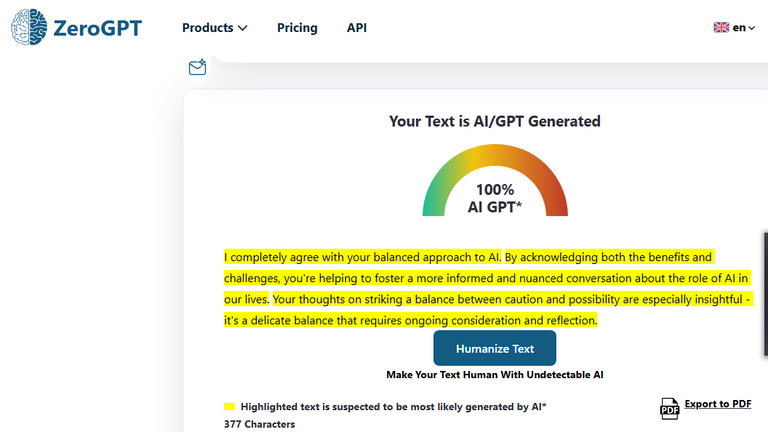Viewport: 768px width, 432px height.
Task: Click the 377 Characters count text
Action: pos(260,424)
